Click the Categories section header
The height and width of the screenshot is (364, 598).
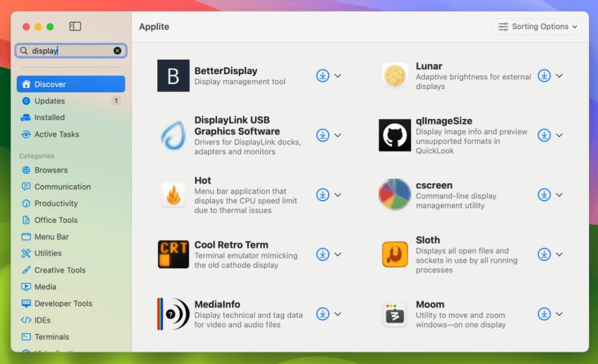coord(36,156)
